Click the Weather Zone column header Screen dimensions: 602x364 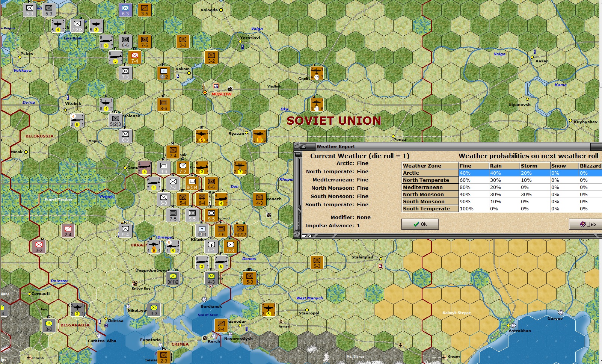click(x=430, y=166)
